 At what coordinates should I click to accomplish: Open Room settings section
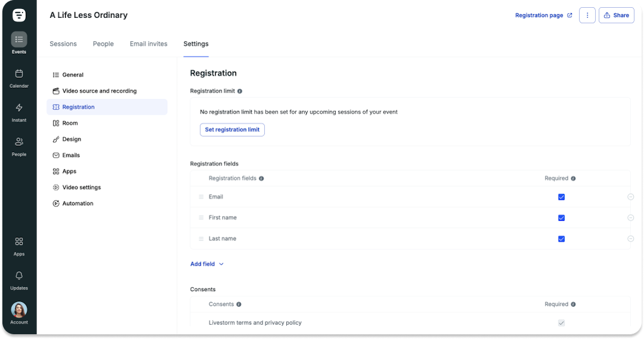[x=107, y=123]
